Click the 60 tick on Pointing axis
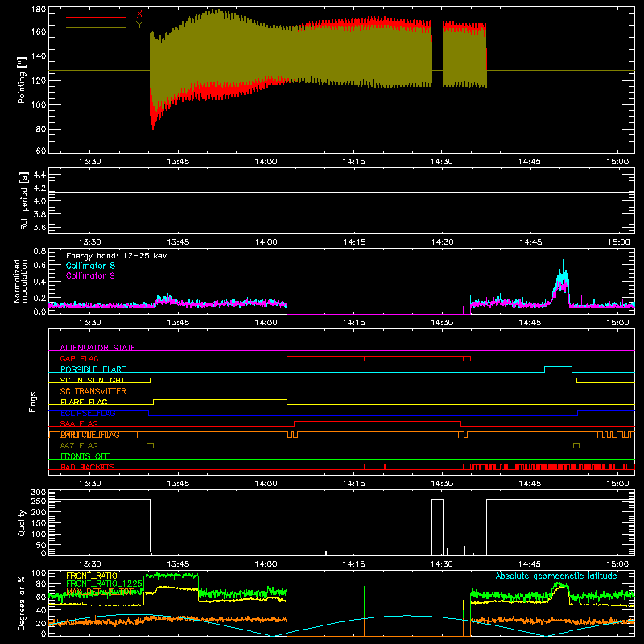644x644 pixels. pyautogui.click(x=41, y=151)
